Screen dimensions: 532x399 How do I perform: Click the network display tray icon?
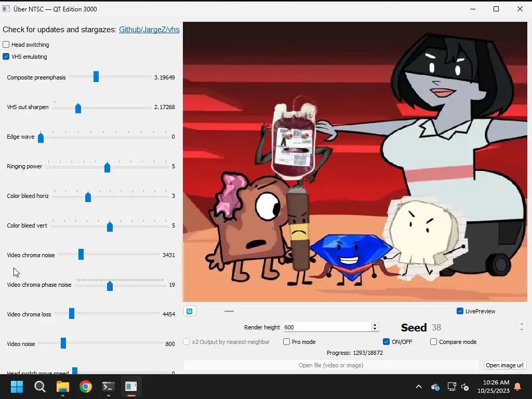[451, 387]
